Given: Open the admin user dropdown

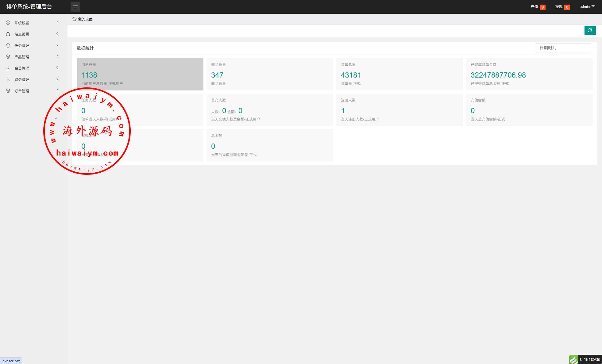Looking at the screenshot, I should tap(587, 7).
